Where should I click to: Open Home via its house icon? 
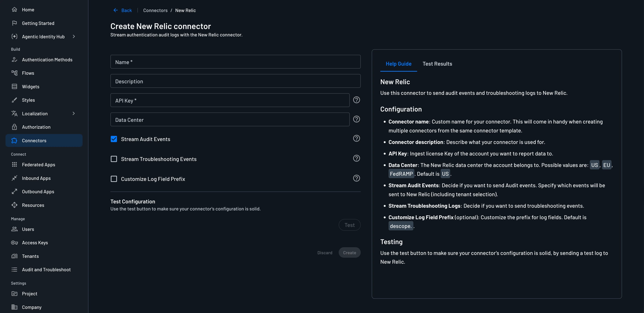point(14,9)
